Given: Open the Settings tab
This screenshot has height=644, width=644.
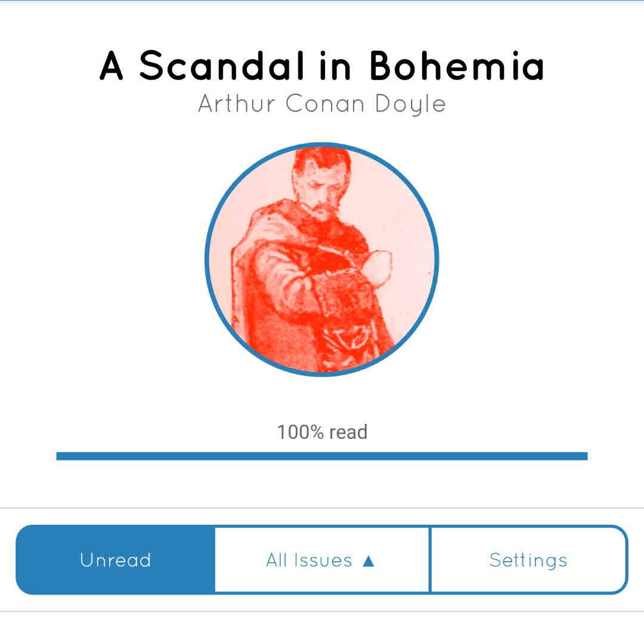Looking at the screenshot, I should 528,560.
